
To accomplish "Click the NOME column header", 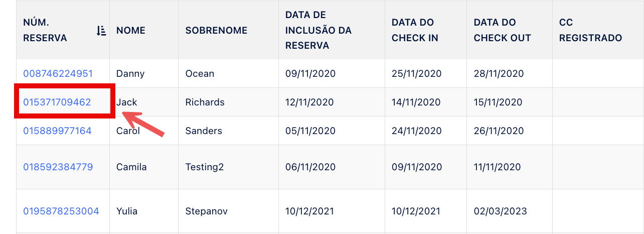I will click(131, 31).
